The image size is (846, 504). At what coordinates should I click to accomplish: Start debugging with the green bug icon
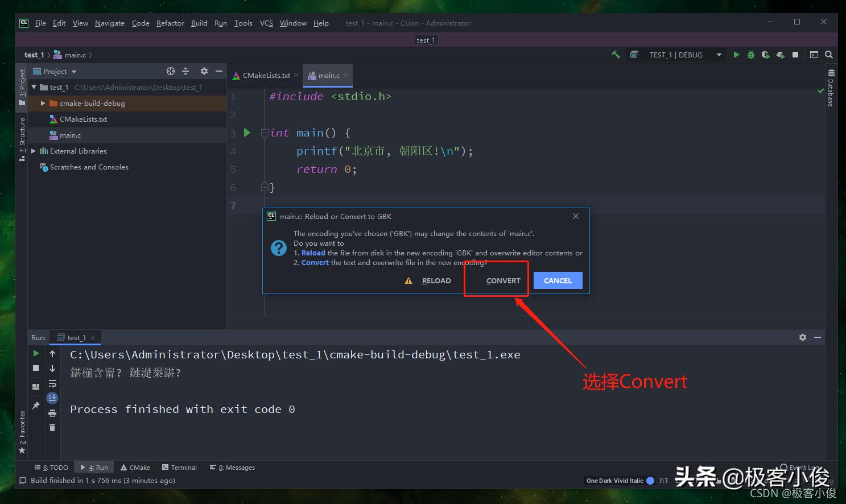tap(751, 55)
